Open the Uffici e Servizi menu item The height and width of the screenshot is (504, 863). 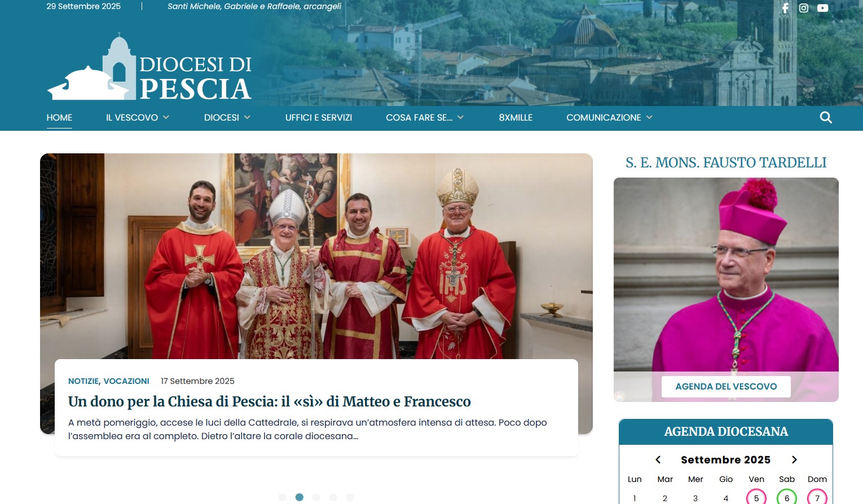tap(319, 117)
